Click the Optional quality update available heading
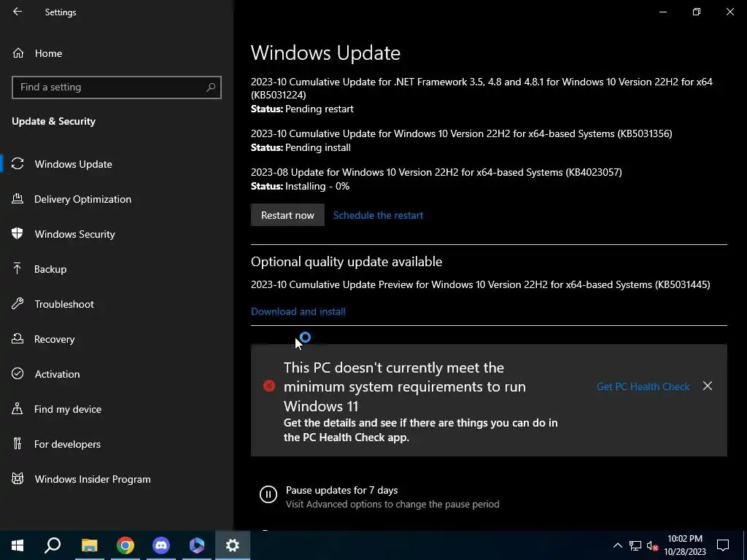The width and height of the screenshot is (747, 560). coord(347,262)
